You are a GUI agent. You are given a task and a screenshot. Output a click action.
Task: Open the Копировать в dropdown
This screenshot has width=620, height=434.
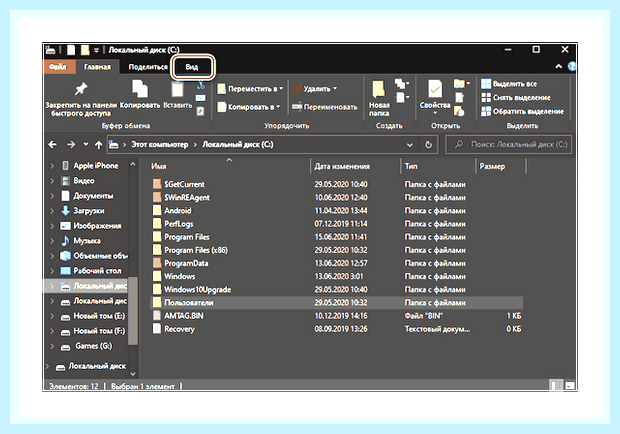249,107
